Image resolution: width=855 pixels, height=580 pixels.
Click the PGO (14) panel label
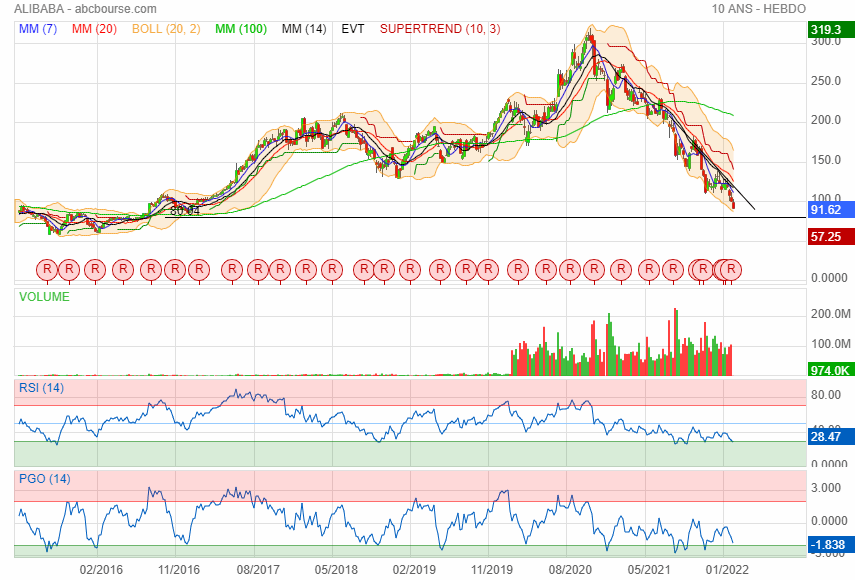point(45,479)
